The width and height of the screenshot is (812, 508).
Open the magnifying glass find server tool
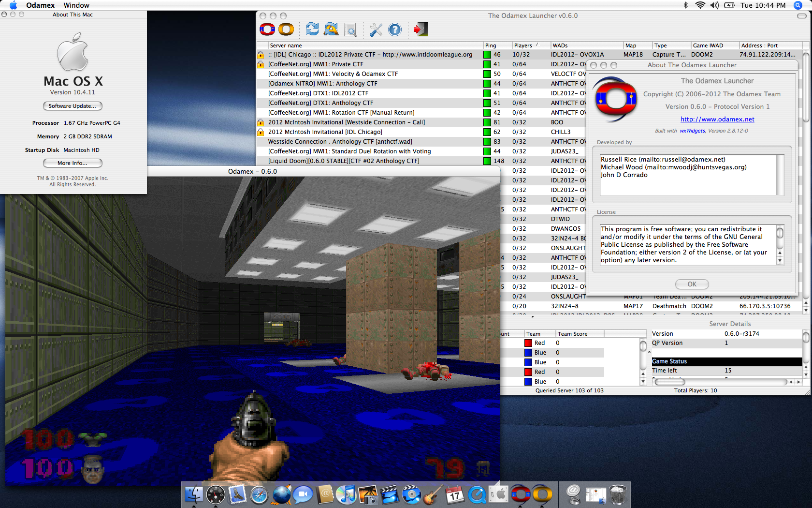[x=351, y=30]
